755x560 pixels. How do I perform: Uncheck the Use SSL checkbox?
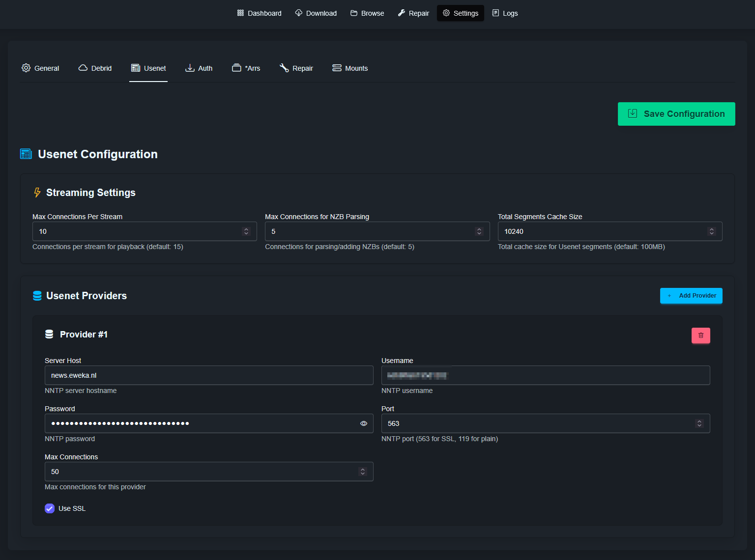coord(50,508)
